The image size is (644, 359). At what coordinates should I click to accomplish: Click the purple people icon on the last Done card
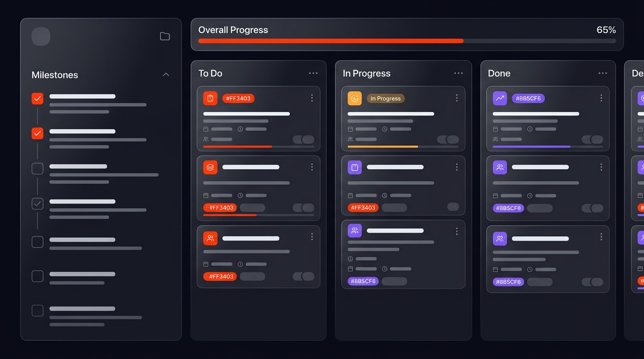pyautogui.click(x=500, y=238)
